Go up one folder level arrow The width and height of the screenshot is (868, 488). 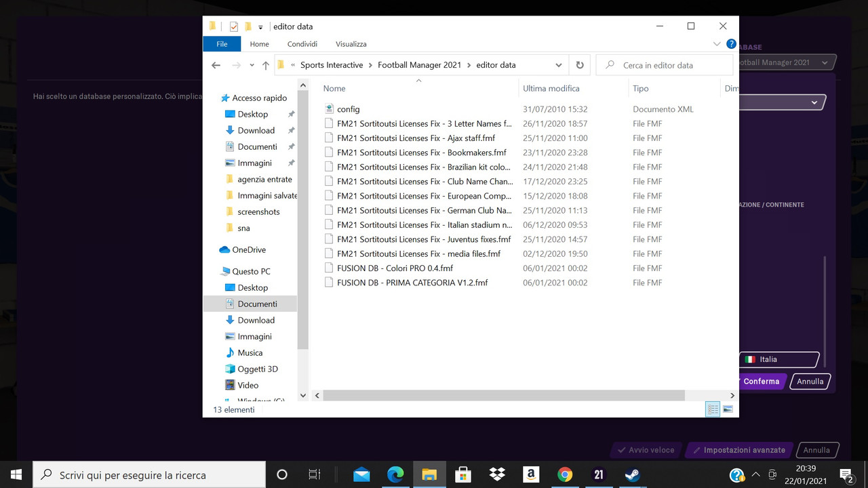tap(266, 65)
